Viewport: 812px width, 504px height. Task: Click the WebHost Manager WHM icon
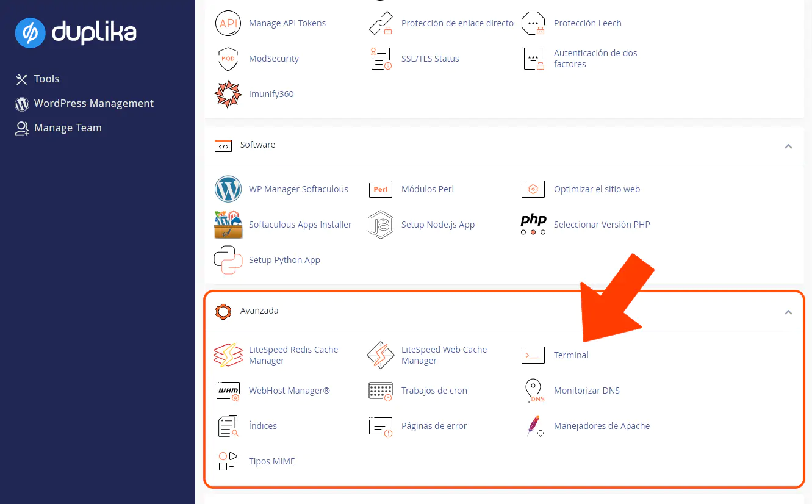(x=228, y=391)
